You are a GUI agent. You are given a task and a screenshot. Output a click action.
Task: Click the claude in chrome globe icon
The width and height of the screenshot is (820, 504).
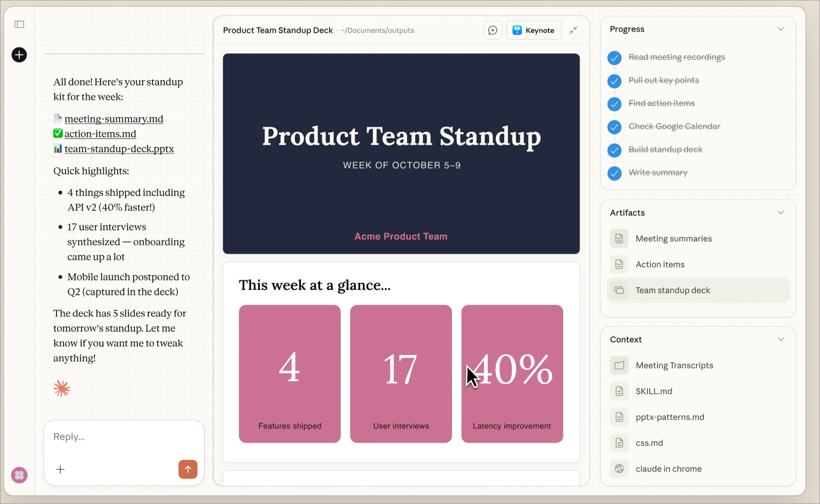[x=619, y=469]
